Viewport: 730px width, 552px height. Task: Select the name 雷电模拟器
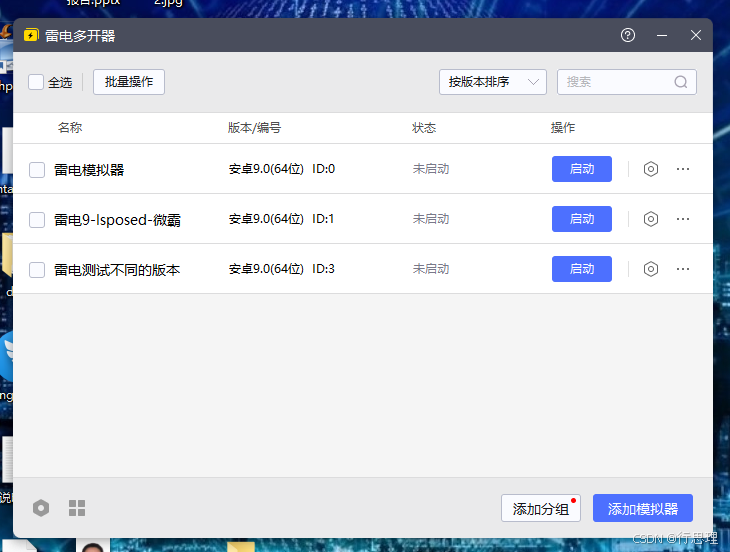point(89,170)
